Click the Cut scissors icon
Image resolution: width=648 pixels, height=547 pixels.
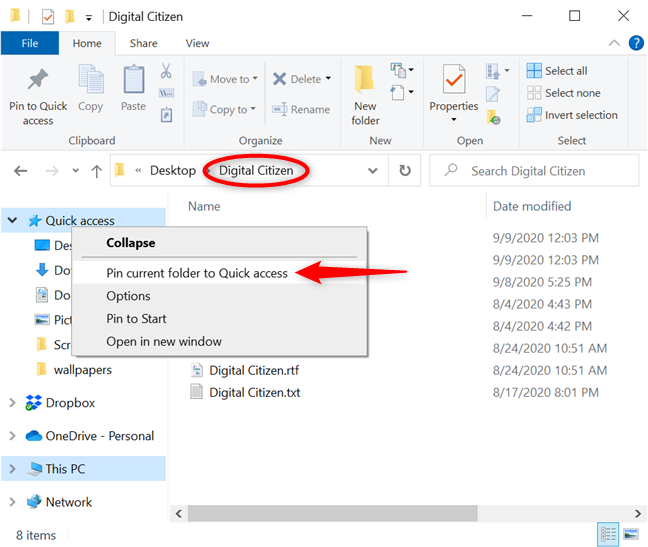[166, 71]
